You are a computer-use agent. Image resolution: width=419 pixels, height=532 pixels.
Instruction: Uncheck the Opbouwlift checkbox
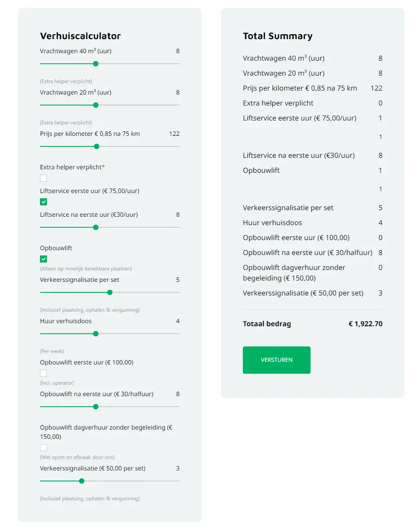pyautogui.click(x=43, y=259)
